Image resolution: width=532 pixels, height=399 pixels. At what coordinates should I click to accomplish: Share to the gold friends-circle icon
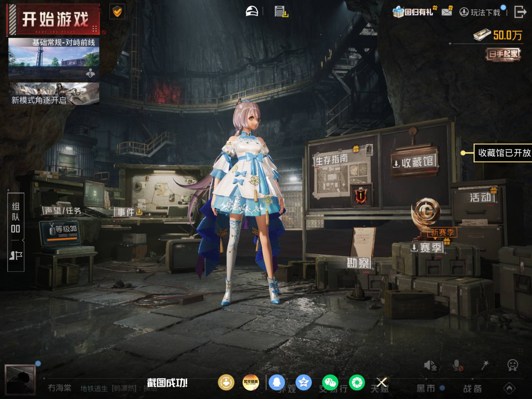(226, 382)
